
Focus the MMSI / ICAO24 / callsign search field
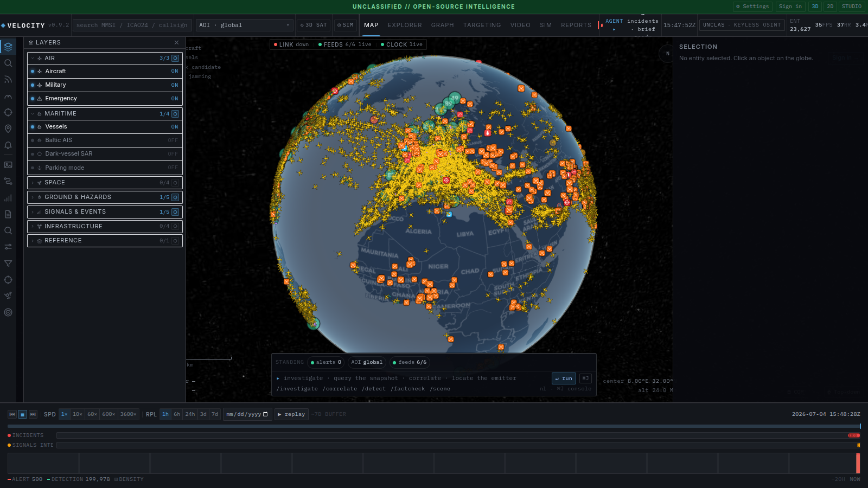coord(132,25)
